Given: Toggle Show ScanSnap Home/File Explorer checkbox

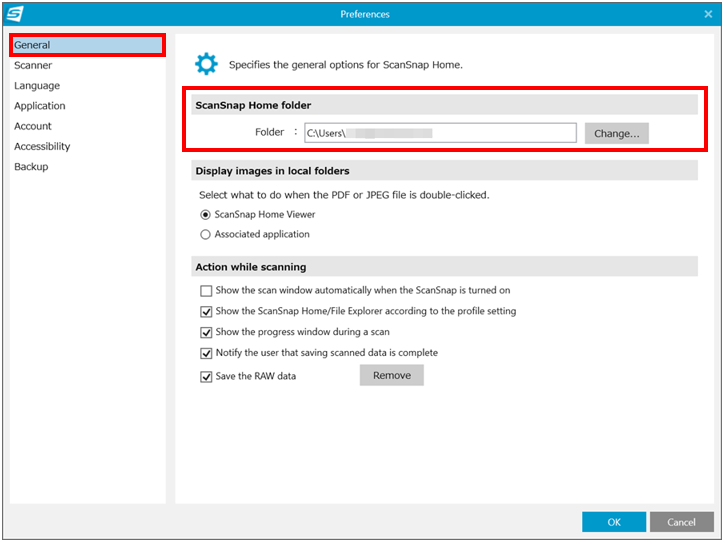Looking at the screenshot, I should coord(206,312).
